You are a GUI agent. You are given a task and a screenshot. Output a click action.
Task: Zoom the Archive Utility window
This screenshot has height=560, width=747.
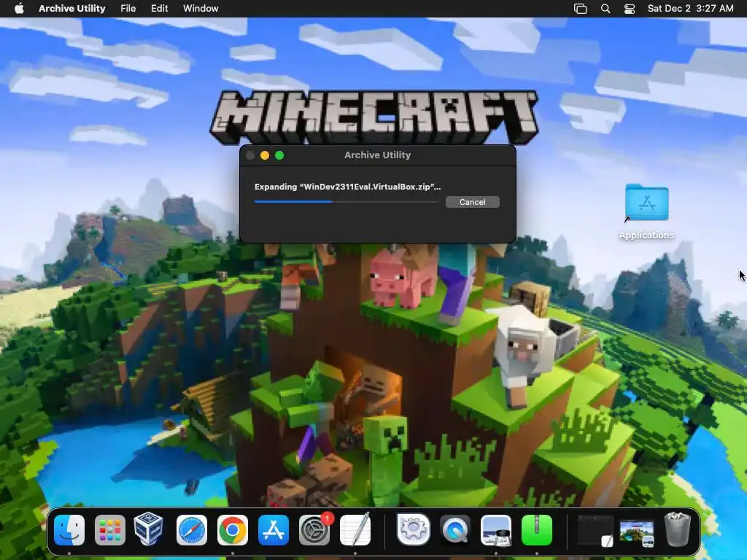(x=279, y=155)
